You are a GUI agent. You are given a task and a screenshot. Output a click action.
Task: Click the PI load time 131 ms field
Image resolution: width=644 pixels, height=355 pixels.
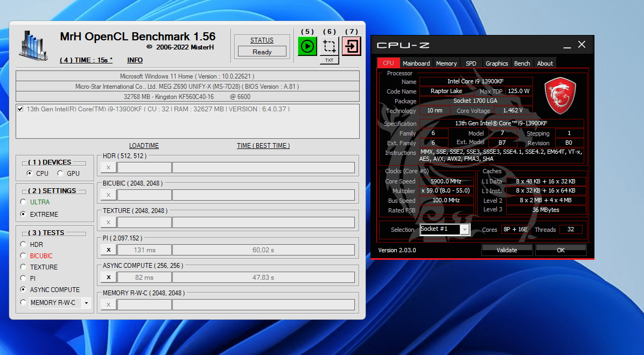[x=144, y=250]
